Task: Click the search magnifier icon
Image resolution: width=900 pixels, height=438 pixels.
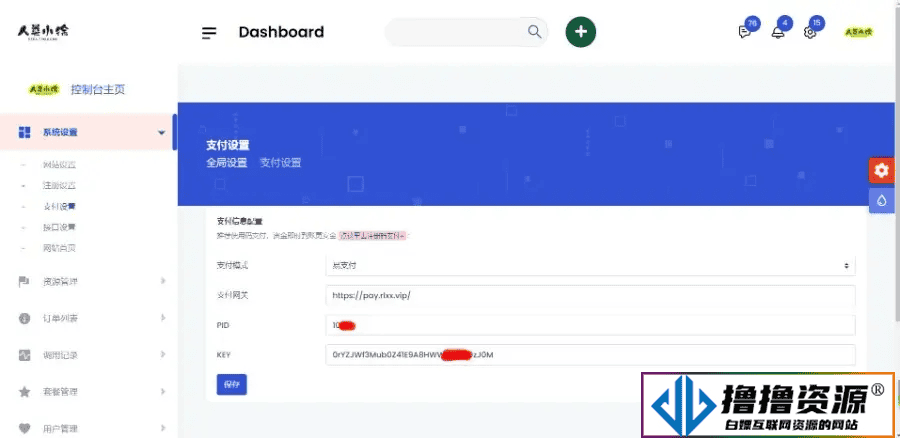Action: tap(534, 32)
